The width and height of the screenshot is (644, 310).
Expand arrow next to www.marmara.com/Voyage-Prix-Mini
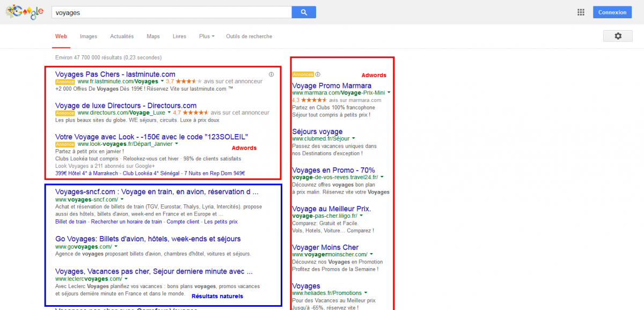coord(389,93)
